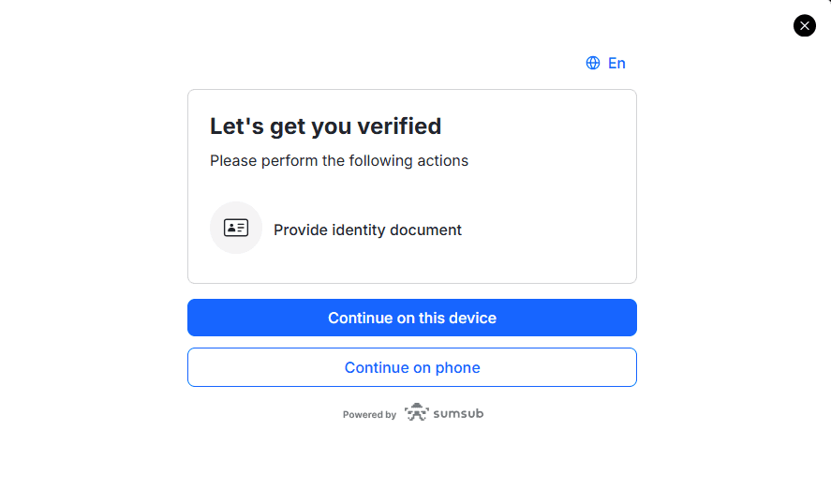The image size is (831, 504).
Task: Close the verification dialog with the X
Action: pos(804,25)
